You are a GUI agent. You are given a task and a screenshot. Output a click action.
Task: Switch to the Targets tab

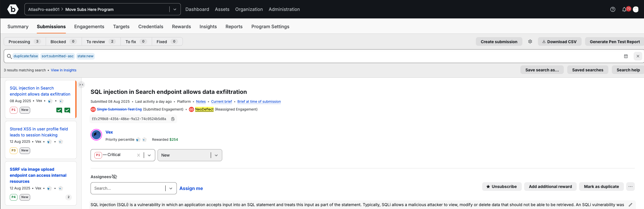pos(121,26)
